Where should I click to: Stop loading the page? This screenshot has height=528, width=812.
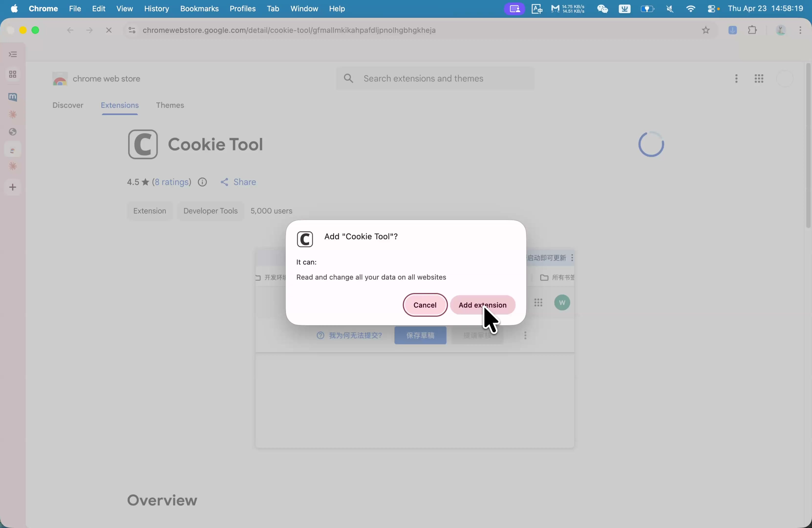click(109, 31)
